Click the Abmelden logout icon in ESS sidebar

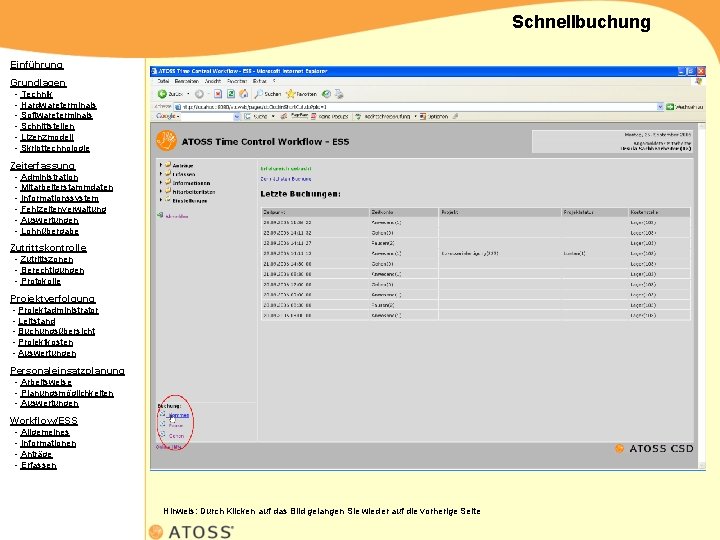(160, 215)
